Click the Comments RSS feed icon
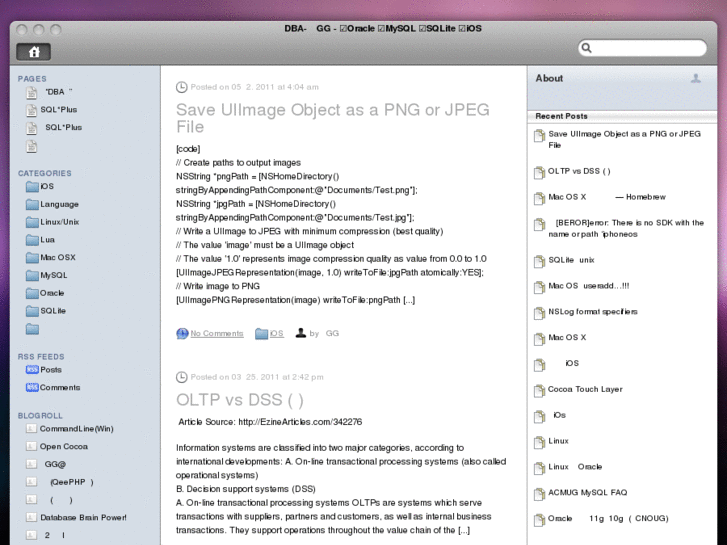The width and height of the screenshot is (727, 545). (x=32, y=388)
